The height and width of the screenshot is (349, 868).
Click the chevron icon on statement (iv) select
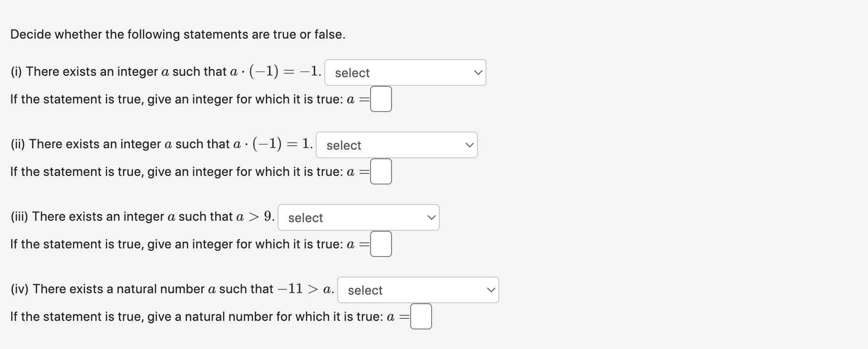pos(491,290)
